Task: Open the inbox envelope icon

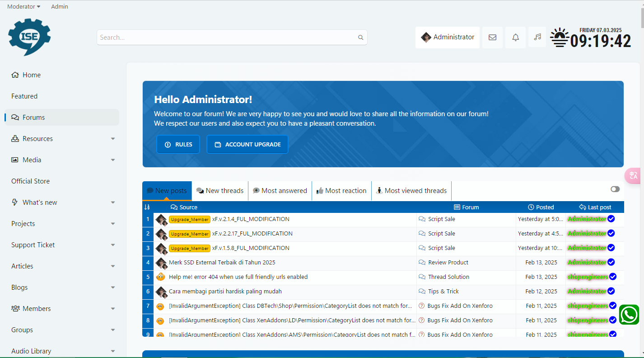Action: [492, 38]
